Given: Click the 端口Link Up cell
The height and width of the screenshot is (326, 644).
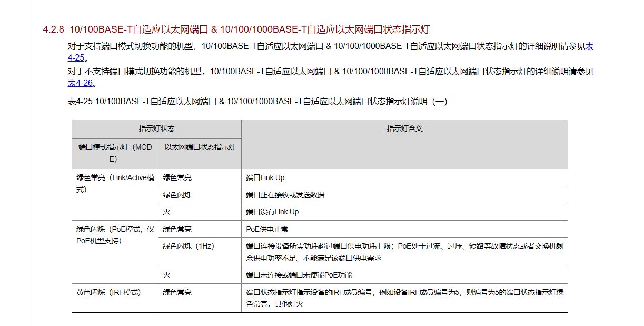Looking at the screenshot, I should click(x=404, y=177).
